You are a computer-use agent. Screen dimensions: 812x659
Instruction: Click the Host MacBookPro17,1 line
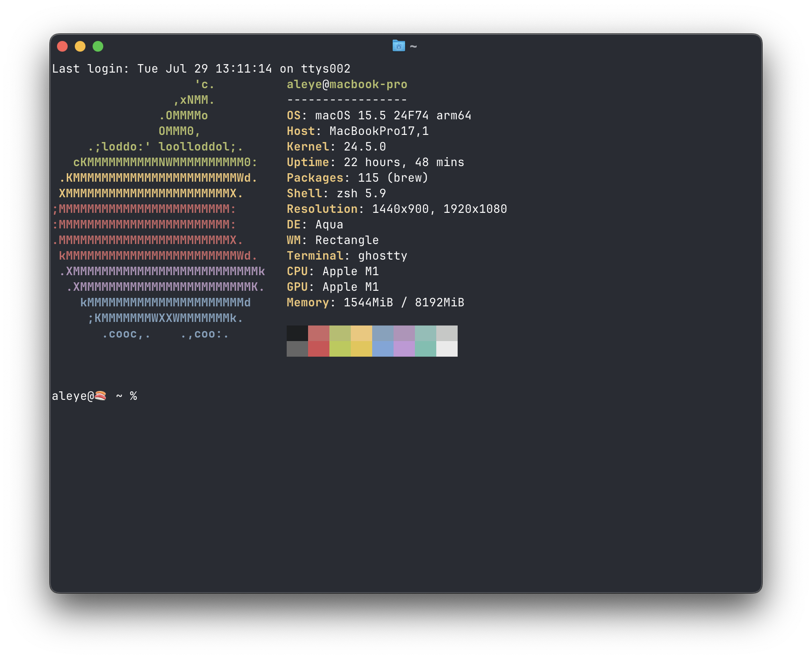[x=357, y=131]
